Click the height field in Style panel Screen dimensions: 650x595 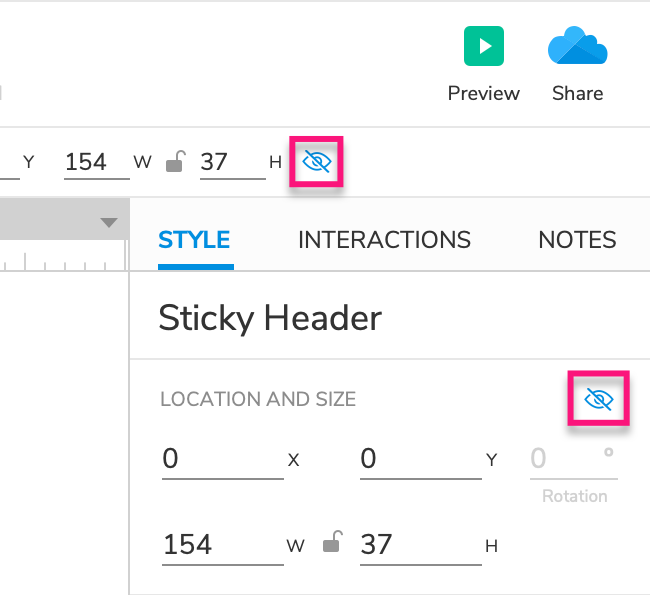click(x=419, y=544)
